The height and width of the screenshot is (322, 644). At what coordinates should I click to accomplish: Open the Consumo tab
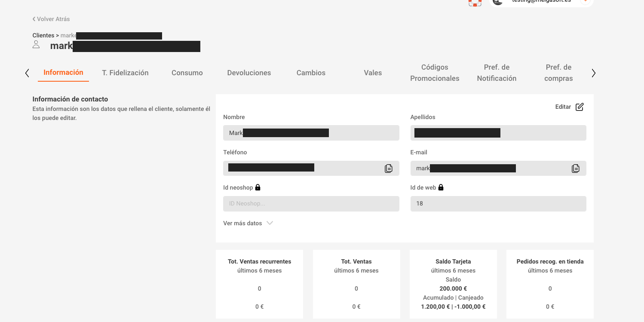click(x=187, y=73)
